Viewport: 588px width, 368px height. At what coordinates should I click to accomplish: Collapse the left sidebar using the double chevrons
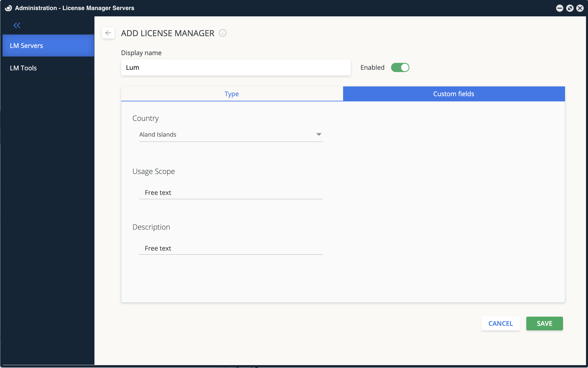click(17, 25)
